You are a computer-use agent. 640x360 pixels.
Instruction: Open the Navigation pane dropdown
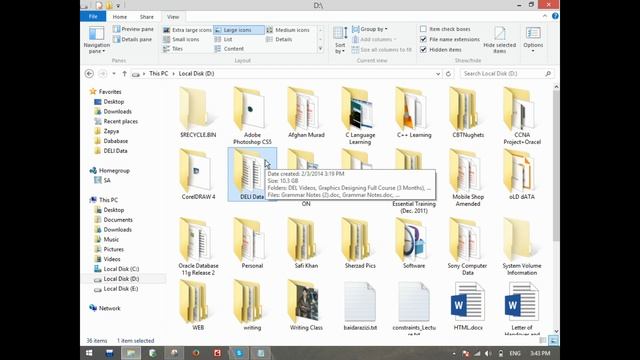[x=96, y=40]
